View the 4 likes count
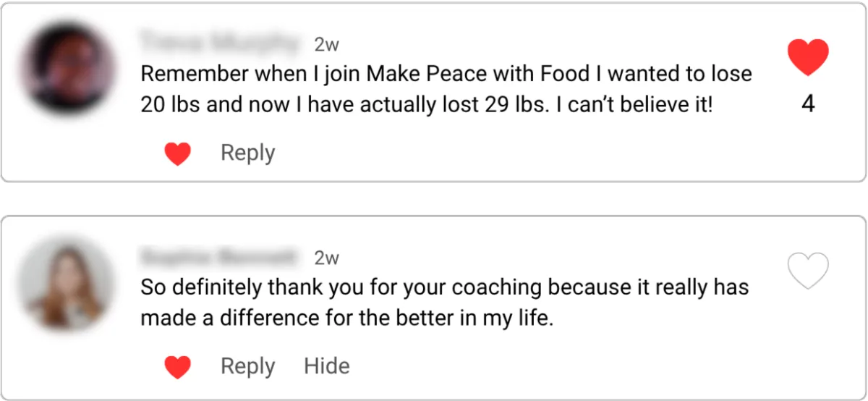Viewport: 868px width, 401px height. 808,105
